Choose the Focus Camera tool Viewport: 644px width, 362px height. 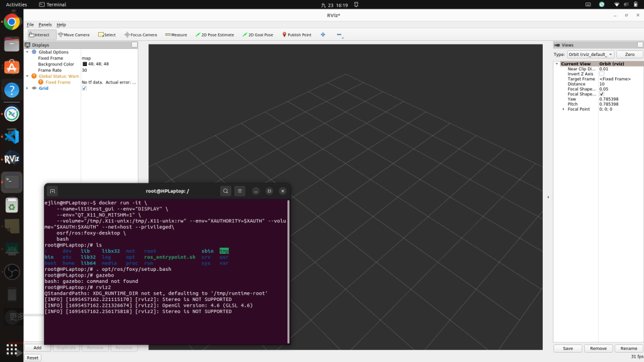(140, 35)
